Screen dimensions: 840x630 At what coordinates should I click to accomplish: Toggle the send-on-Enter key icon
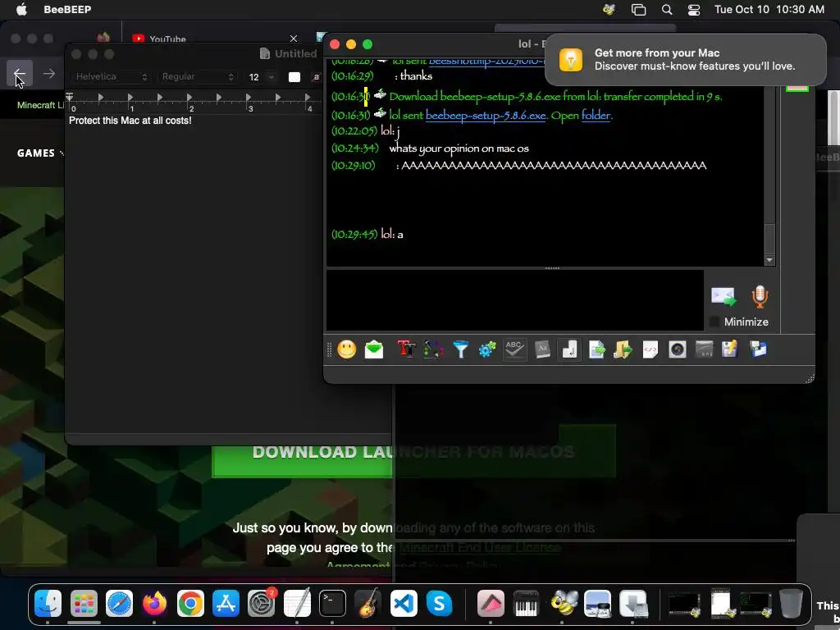pyautogui.click(x=569, y=349)
